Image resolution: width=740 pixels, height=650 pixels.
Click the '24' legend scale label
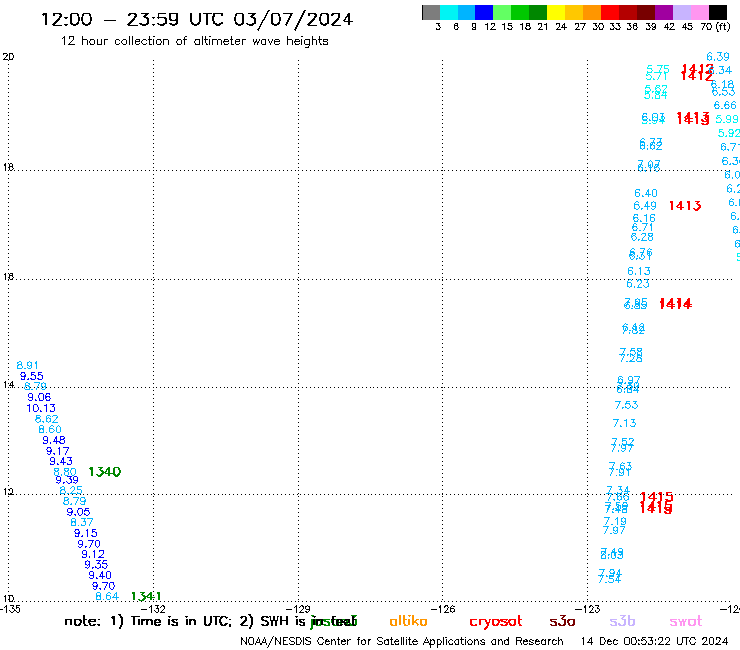[561, 26]
